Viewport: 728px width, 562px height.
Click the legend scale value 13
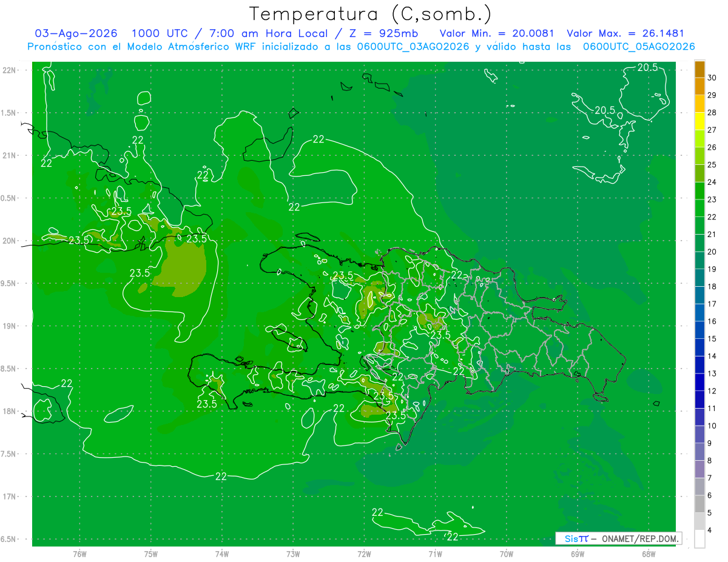pyautogui.click(x=712, y=373)
